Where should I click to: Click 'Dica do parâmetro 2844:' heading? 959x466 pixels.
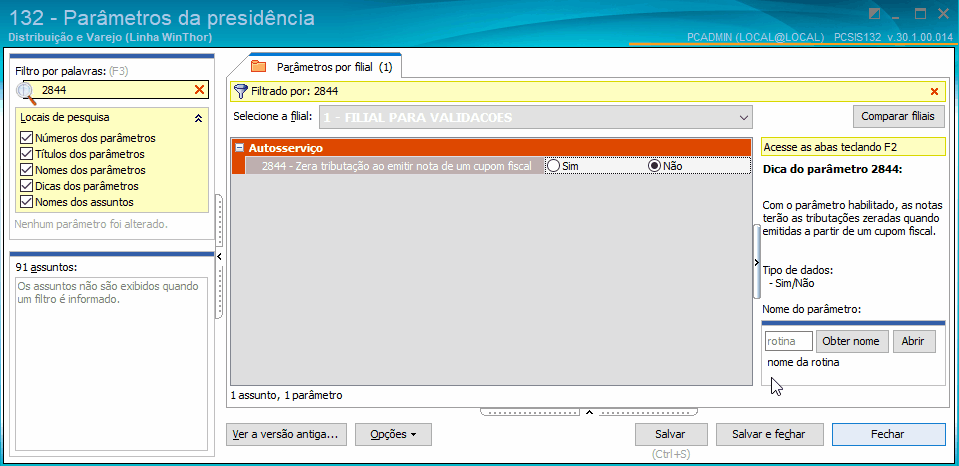click(x=832, y=169)
